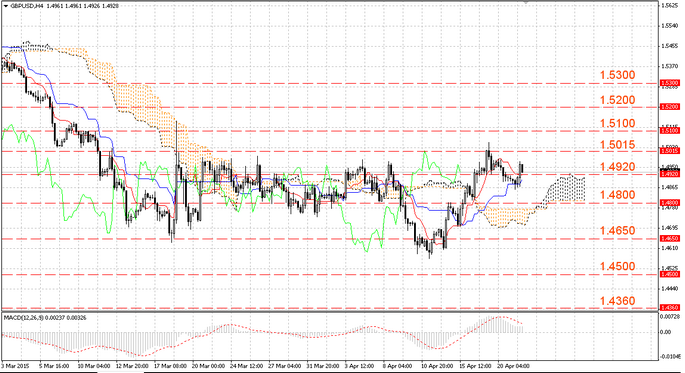This screenshot has width=685, height=373.
Task: Select the large orange 1.4800 level label
Action: coord(617,194)
